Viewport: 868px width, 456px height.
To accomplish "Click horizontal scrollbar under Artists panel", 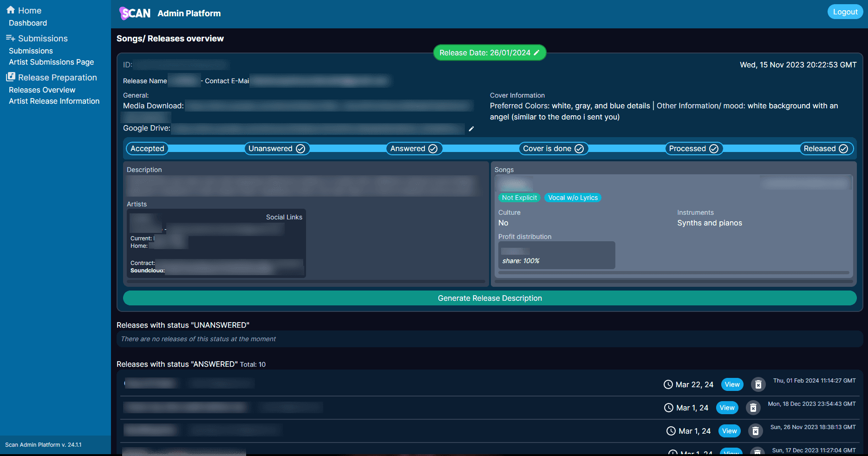I will (x=306, y=281).
